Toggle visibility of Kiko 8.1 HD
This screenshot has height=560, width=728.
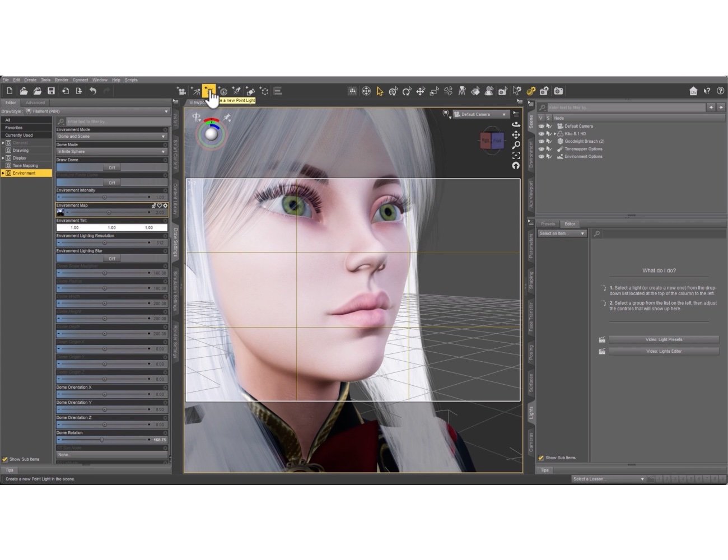point(541,134)
